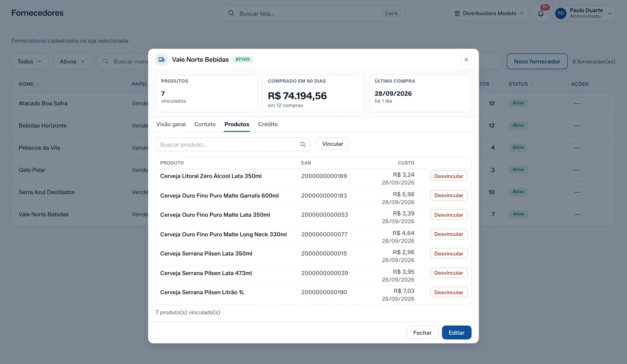Click the Ctrl K shortcut badge
This screenshot has width=627, height=364.
(x=391, y=13)
